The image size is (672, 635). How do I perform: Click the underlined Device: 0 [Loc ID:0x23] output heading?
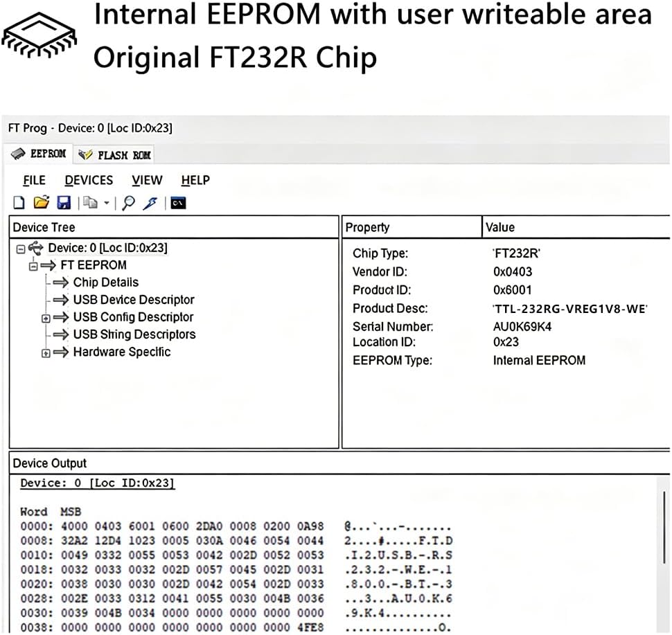(x=97, y=483)
